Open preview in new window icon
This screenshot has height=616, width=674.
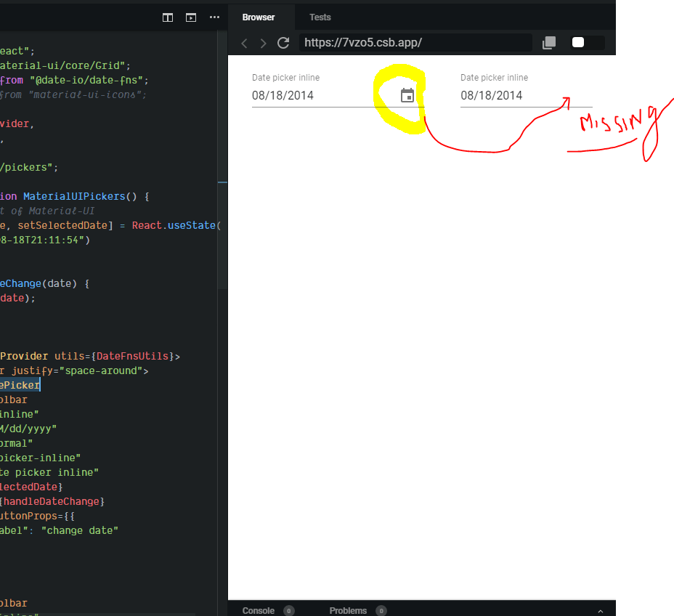pyautogui.click(x=548, y=43)
